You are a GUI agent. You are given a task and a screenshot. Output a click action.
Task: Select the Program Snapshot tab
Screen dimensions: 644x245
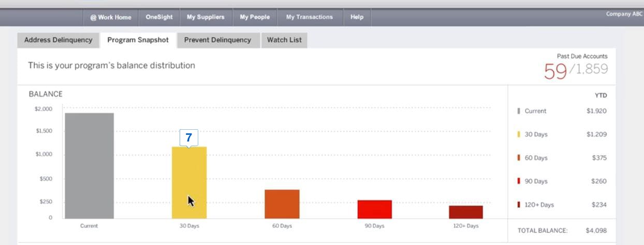click(x=138, y=40)
